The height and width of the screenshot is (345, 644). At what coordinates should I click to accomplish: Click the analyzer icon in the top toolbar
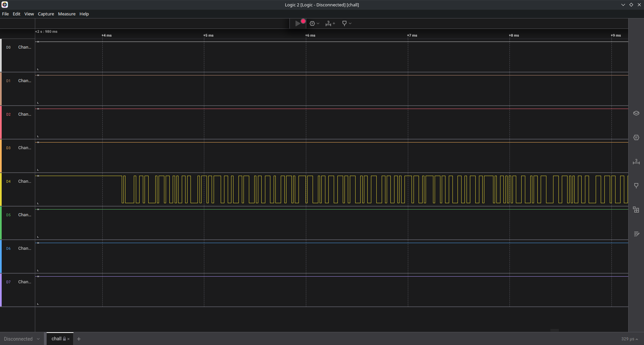point(312,23)
